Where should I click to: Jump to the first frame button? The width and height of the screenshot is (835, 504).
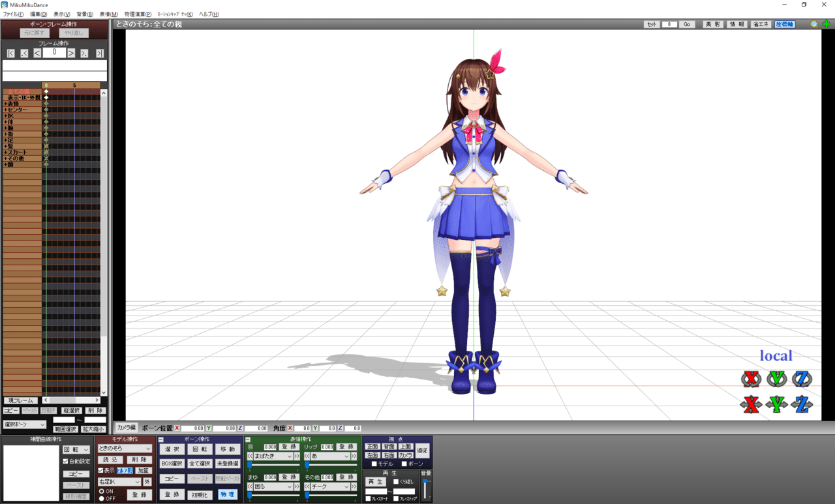(11, 53)
